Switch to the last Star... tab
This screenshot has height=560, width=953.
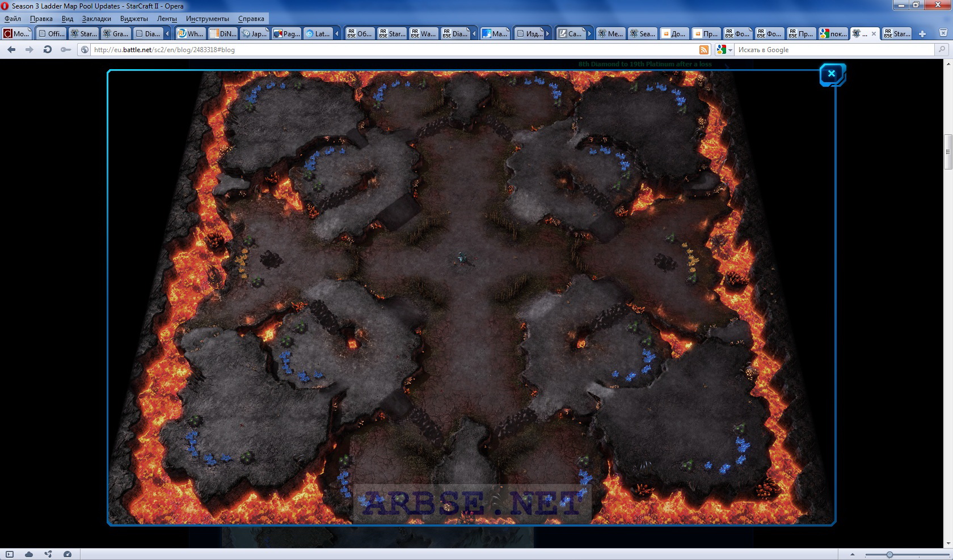(x=897, y=33)
